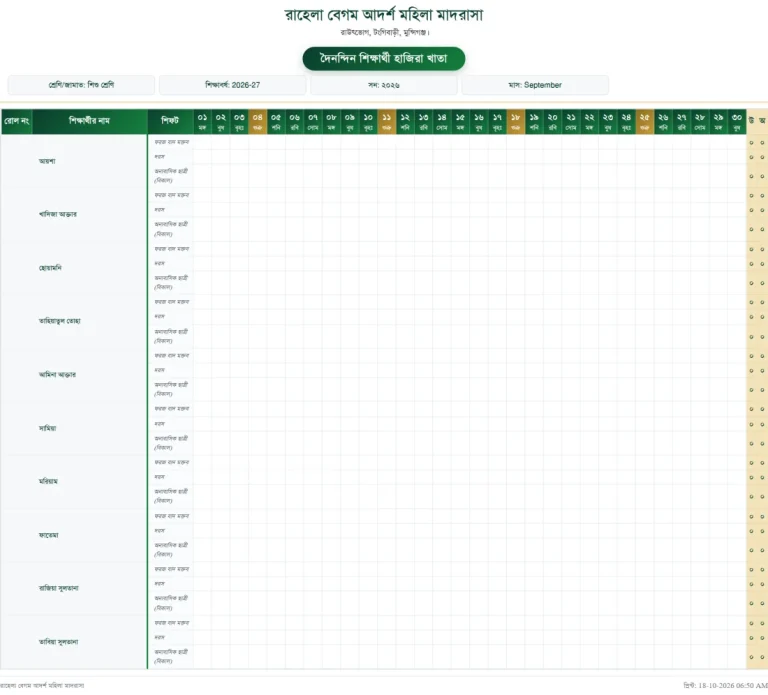
Task: Select student name সামিয়া
Action: (48, 428)
